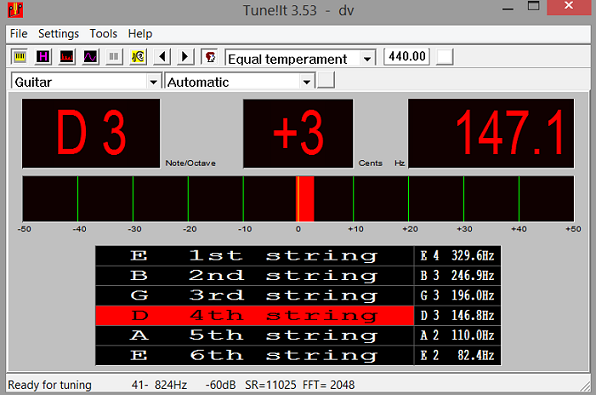596x395 pixels.
Task: Click the left arrow previous note button
Action: click(x=162, y=57)
